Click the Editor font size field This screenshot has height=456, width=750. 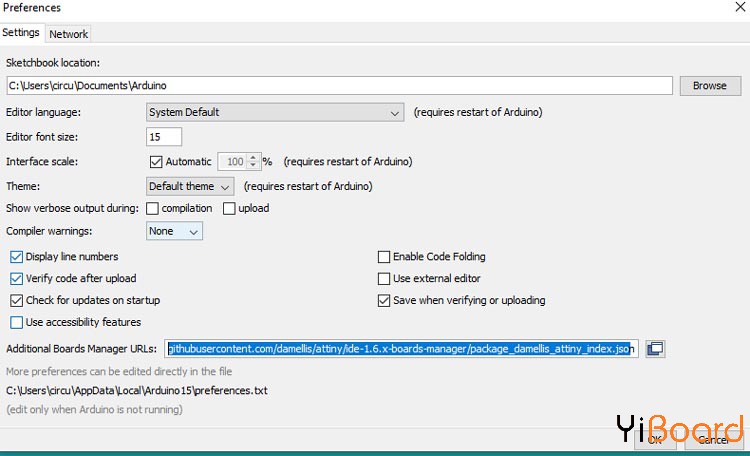164,136
